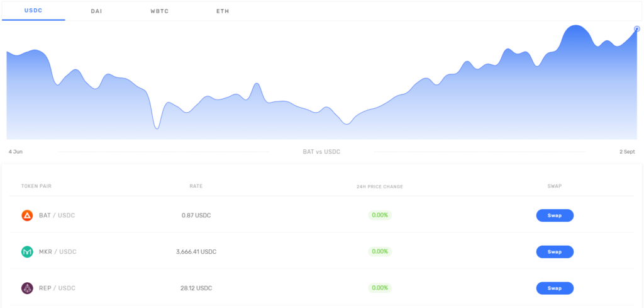This screenshot has width=644, height=308.
Task: Click the REP / USDC pair name
Action: (57, 288)
